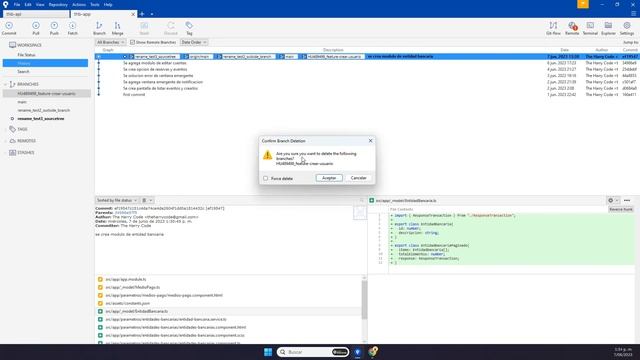
Task: Collapse the BRANCHES section
Action: [x=6, y=84]
